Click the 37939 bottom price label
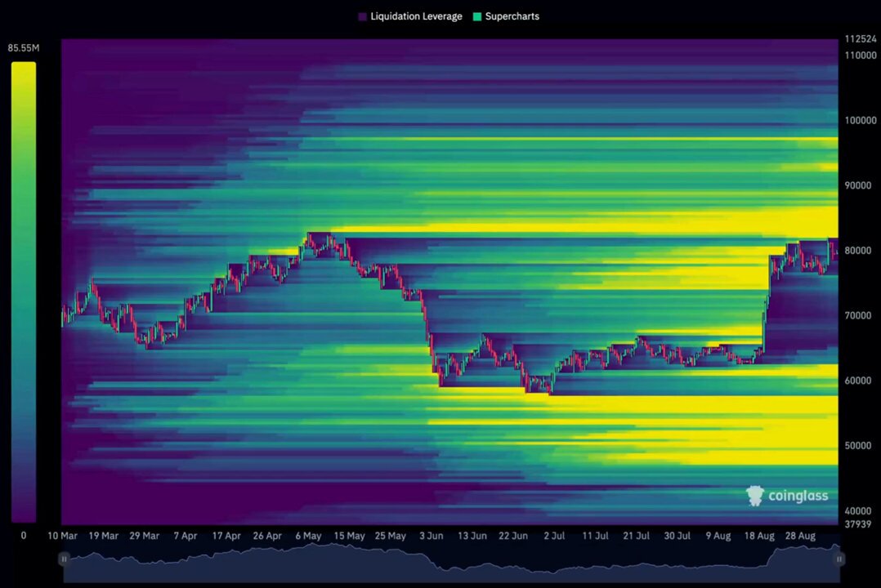The height and width of the screenshot is (588, 881). tap(858, 524)
